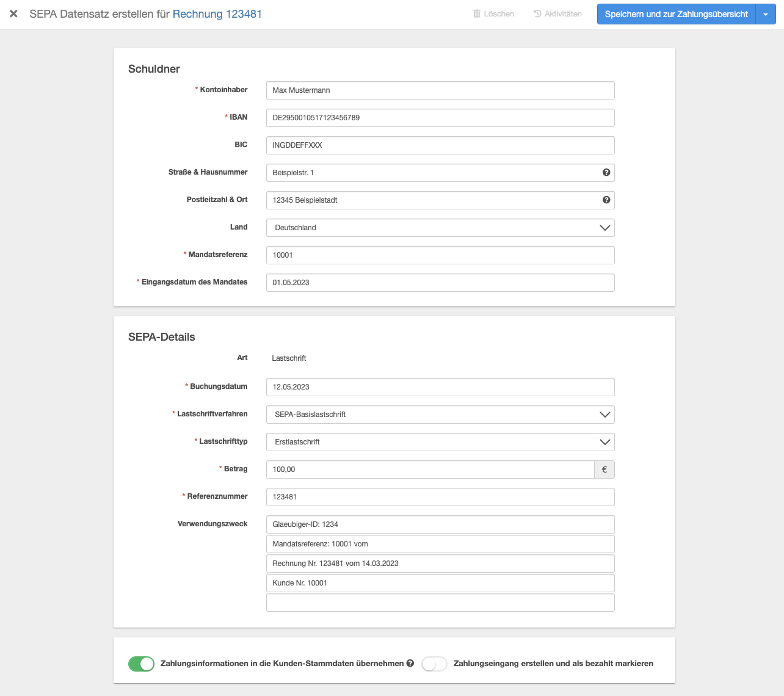Click help icon in Straße & Hausnummer field
Screen dimensions: 784x696
point(606,173)
